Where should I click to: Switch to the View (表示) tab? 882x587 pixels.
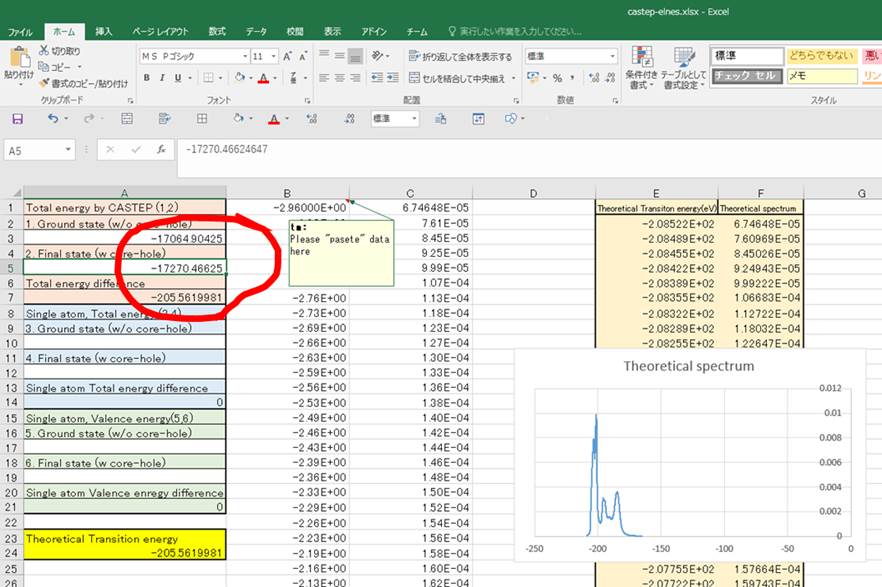coord(332,31)
